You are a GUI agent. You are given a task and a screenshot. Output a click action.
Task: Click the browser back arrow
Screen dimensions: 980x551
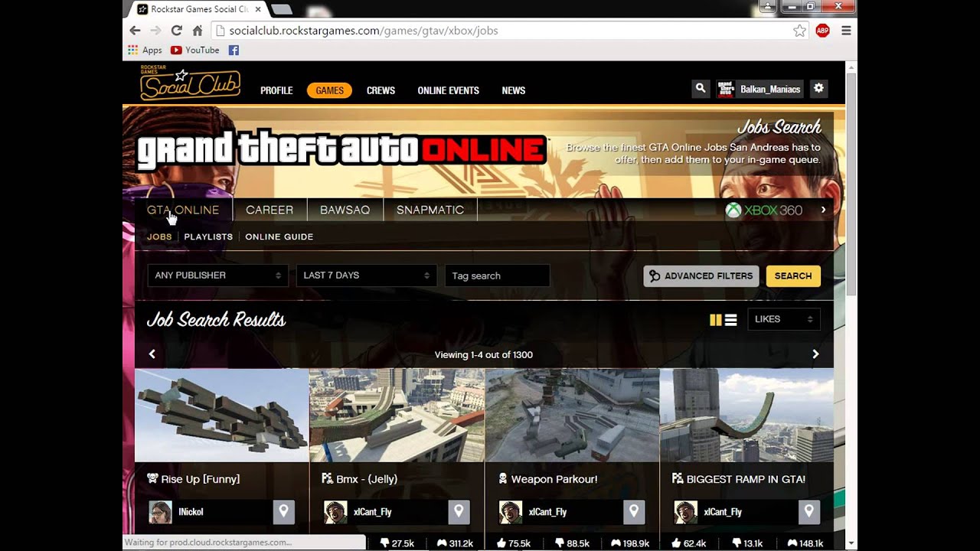click(135, 31)
